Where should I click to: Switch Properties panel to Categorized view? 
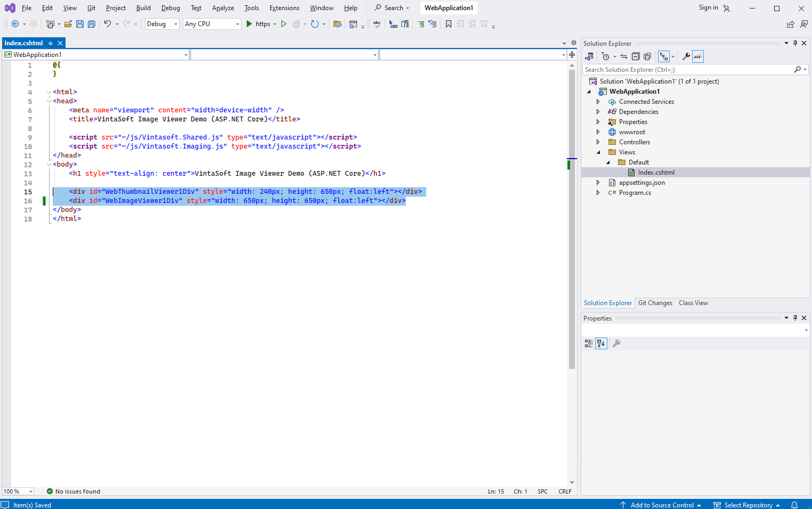coord(589,343)
